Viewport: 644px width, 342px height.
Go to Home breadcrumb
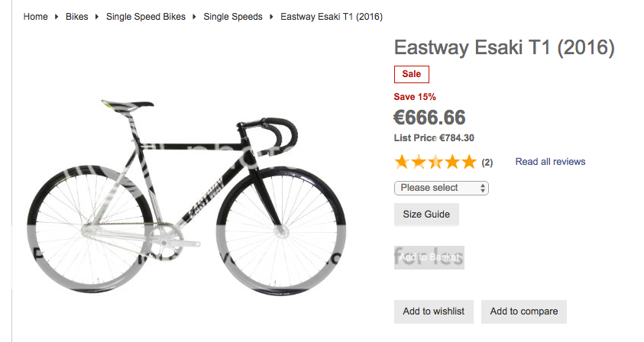point(36,17)
